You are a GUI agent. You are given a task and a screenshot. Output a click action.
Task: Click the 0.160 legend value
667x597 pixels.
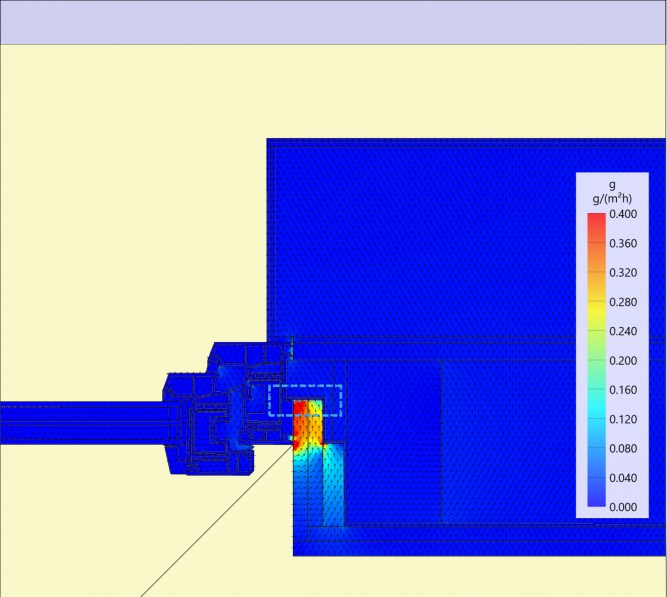point(623,390)
